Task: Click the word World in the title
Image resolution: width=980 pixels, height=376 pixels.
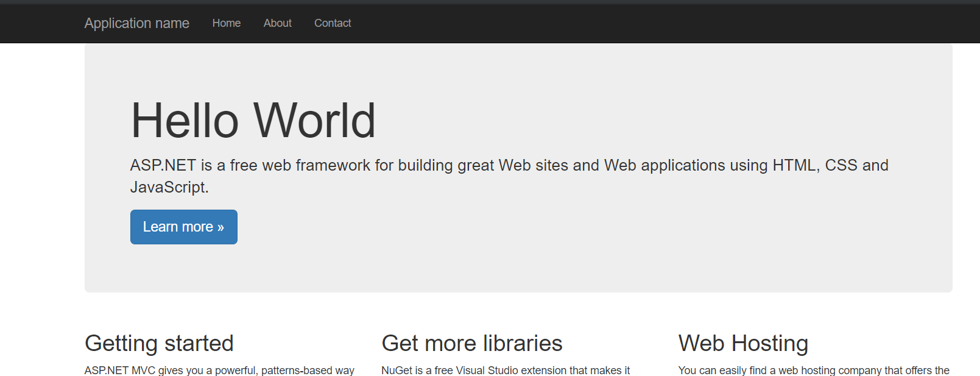Action: coord(314,121)
